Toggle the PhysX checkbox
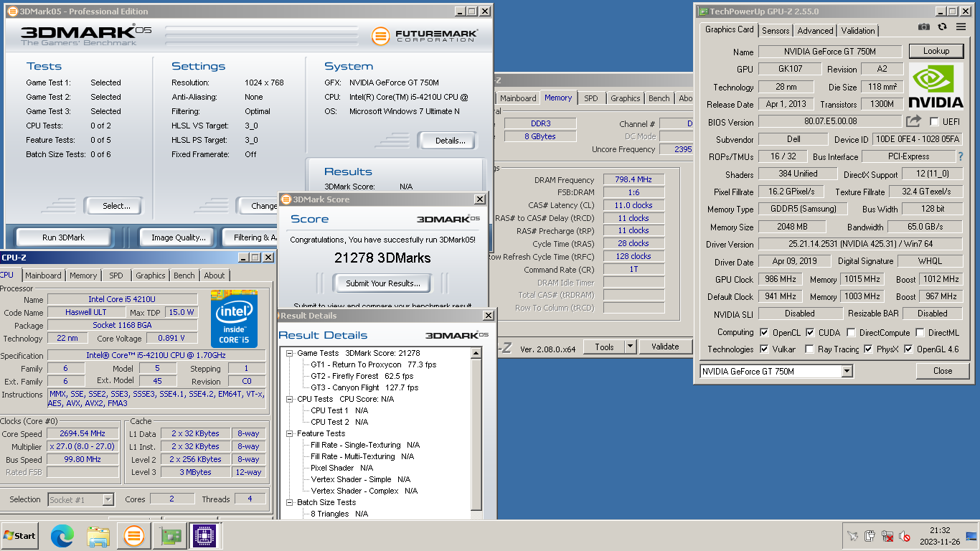Image resolution: width=980 pixels, height=551 pixels. point(868,349)
